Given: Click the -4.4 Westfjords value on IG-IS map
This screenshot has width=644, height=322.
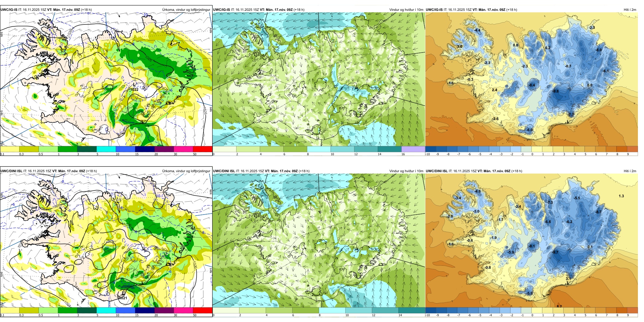Looking at the screenshot, I should pos(477,31).
